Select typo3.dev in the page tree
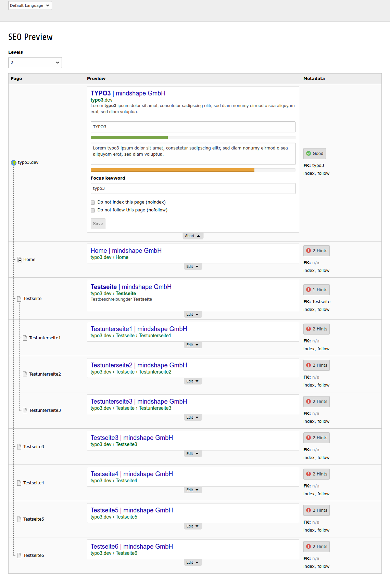390x588 pixels. tap(28, 163)
